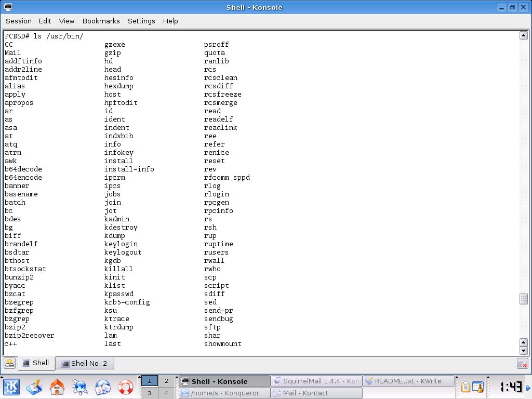Activate README.txt - KWrite taskbar entry

tap(408, 381)
